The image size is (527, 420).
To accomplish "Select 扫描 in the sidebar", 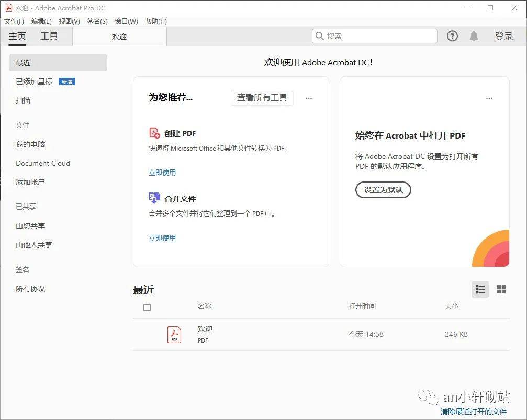I will point(23,100).
